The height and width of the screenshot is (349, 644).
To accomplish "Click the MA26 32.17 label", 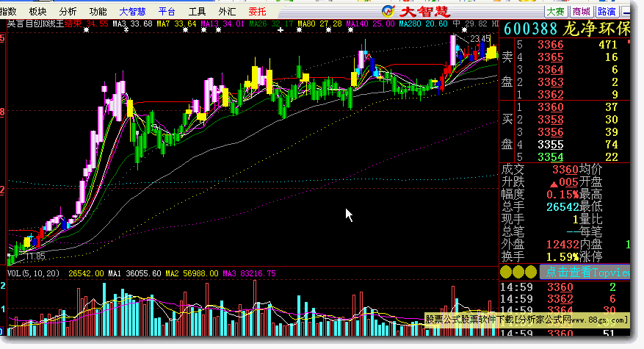I will [x=271, y=24].
